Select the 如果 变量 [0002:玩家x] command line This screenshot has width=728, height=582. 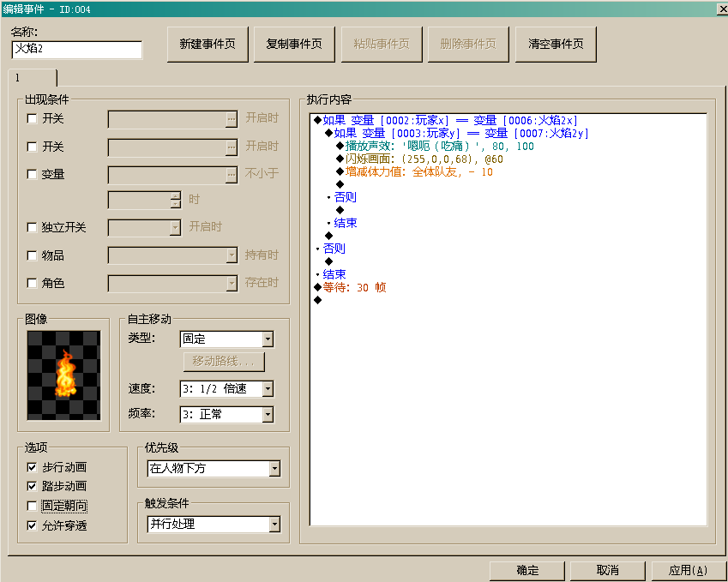(446, 121)
